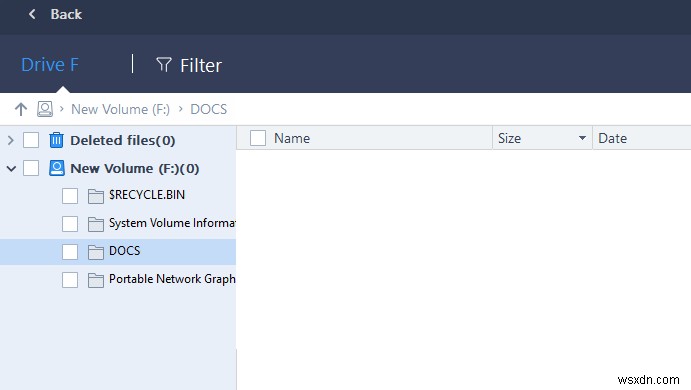Open the Drive F tab
Viewport: 691px width, 390px height.
pyautogui.click(x=50, y=65)
